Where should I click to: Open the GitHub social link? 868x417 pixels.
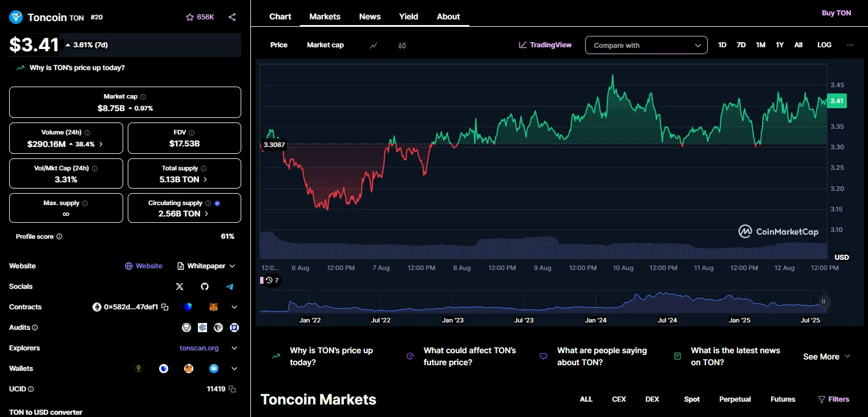click(205, 287)
